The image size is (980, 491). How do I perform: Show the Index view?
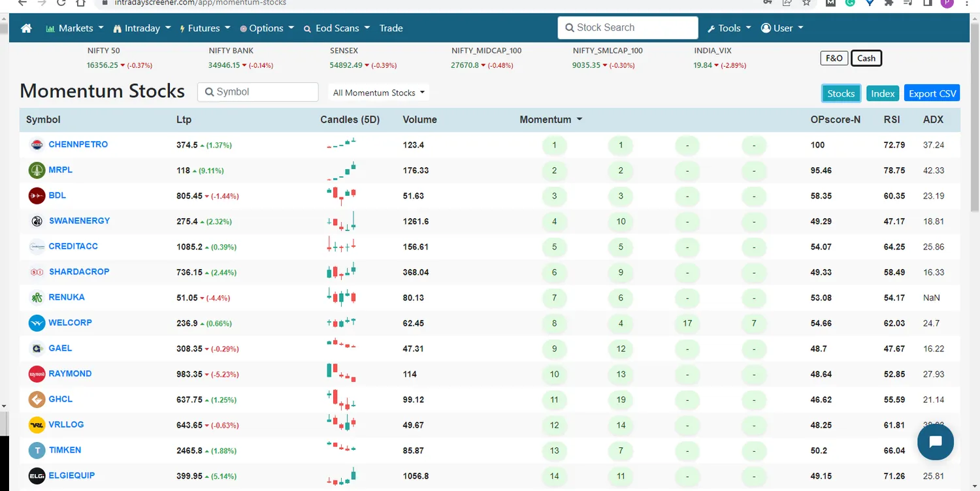[x=883, y=93]
